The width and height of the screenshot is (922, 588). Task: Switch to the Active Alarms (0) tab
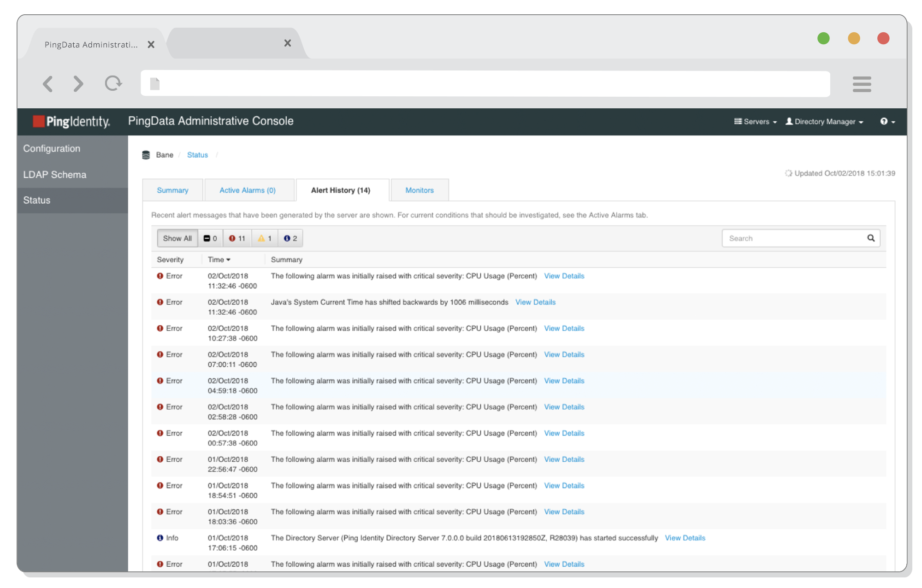[x=248, y=190]
